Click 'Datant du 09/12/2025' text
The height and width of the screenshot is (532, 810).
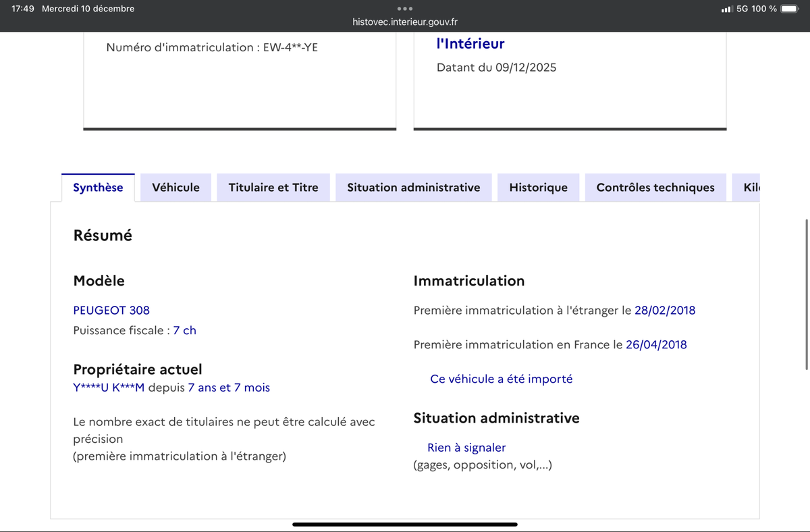(x=497, y=68)
